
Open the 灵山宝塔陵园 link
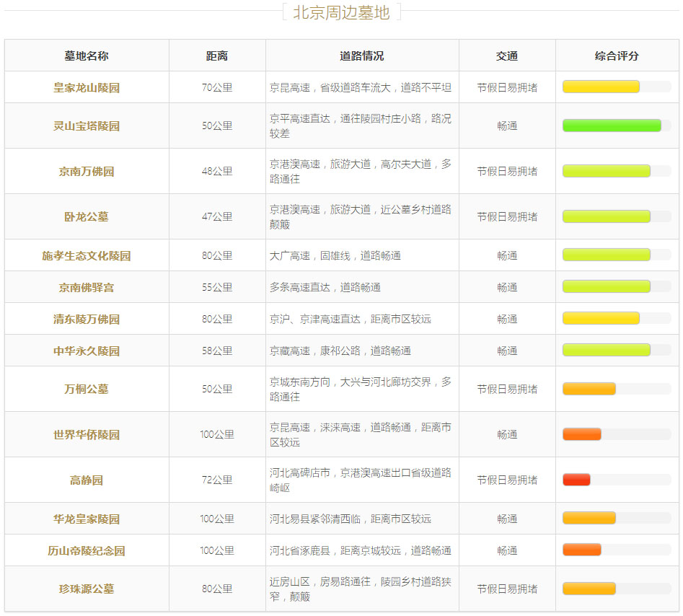coord(87,126)
